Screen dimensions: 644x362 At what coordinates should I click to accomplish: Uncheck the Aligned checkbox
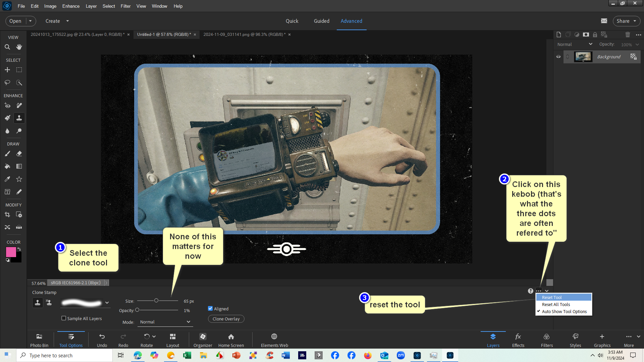[210, 309]
